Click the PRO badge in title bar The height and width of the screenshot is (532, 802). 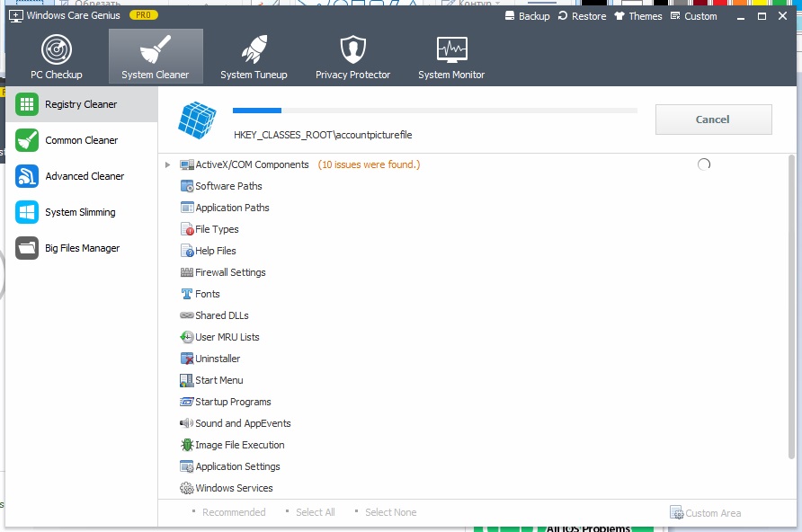[143, 15]
